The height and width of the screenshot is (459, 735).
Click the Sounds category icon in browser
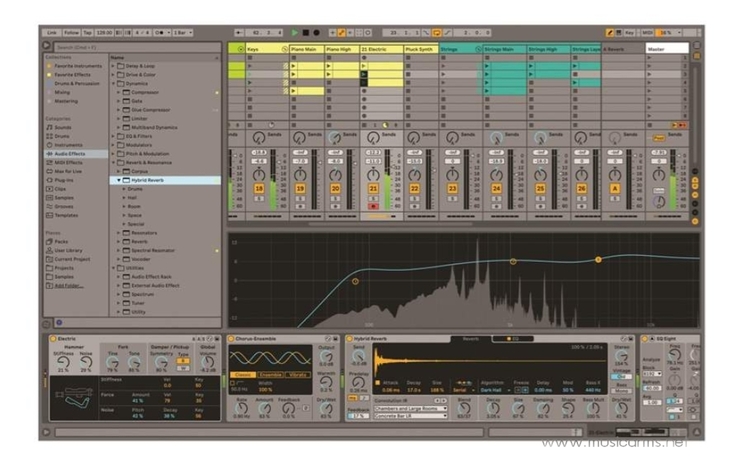tap(50, 127)
